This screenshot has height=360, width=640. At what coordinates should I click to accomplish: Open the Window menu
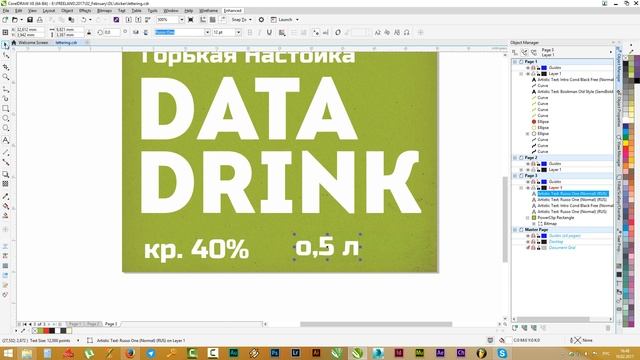click(171, 11)
